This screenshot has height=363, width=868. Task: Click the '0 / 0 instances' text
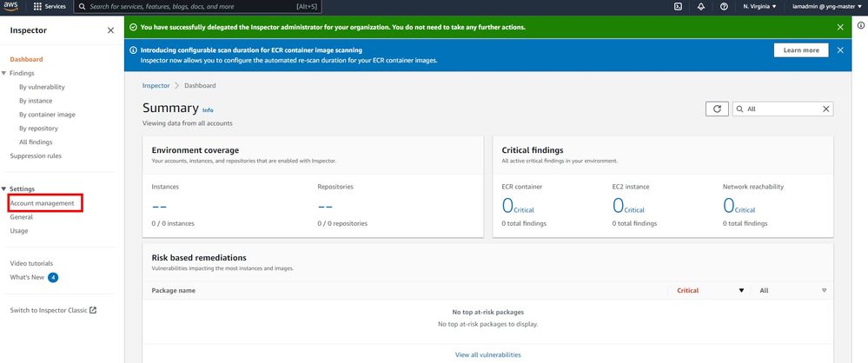pos(173,223)
